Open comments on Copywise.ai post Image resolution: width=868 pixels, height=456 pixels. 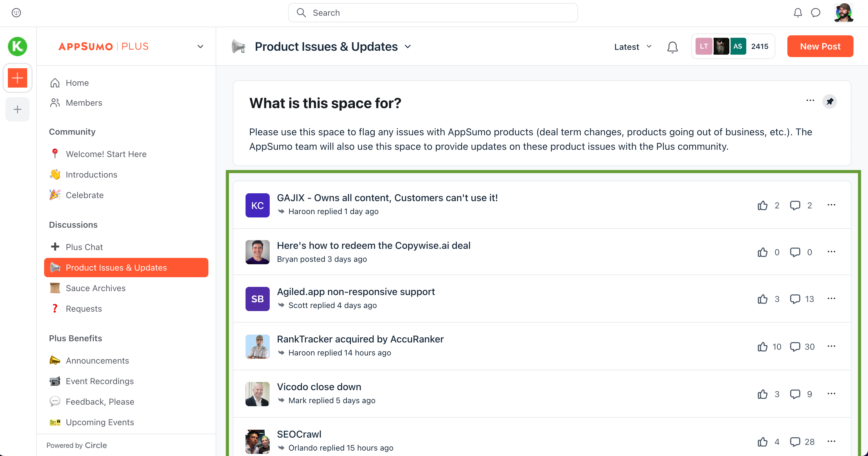pos(795,252)
